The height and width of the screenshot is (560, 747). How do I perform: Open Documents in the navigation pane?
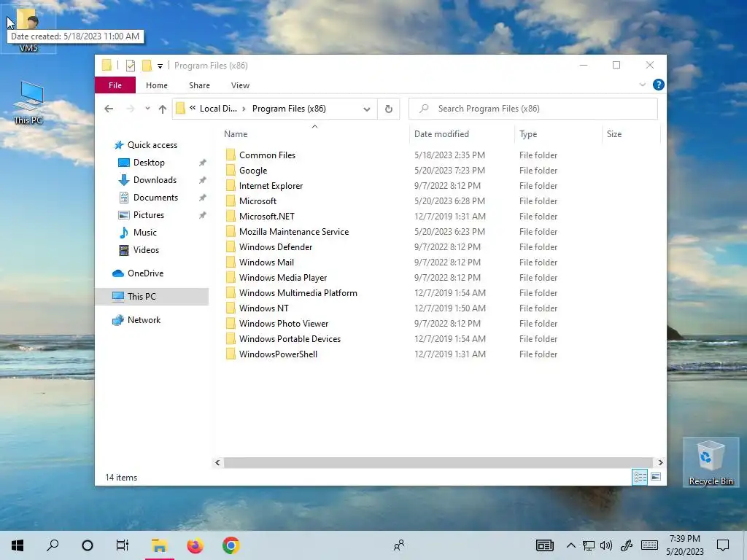pos(155,198)
